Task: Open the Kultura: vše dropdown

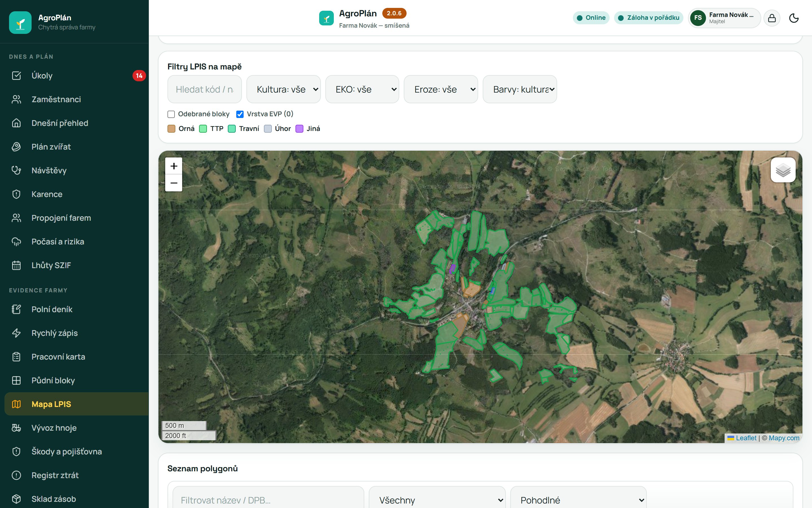Action: (284, 89)
